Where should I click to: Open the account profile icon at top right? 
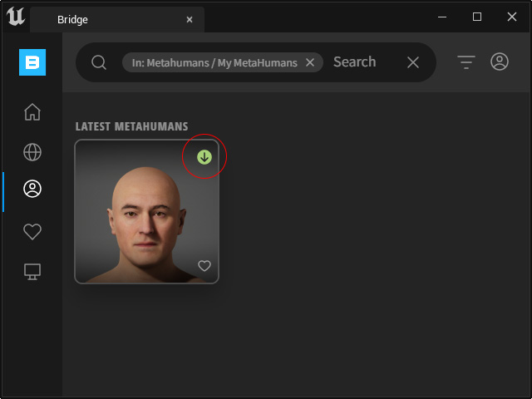(500, 62)
